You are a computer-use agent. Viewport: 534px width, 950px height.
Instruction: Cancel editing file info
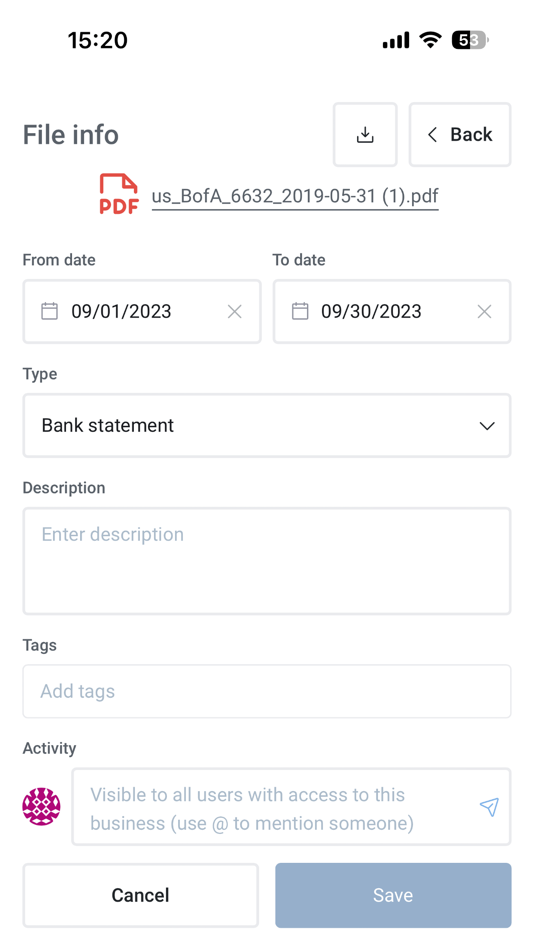[x=141, y=895]
